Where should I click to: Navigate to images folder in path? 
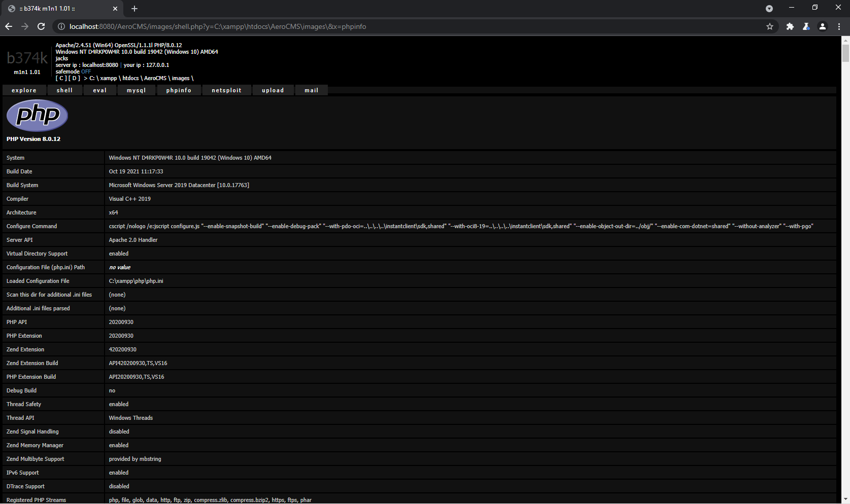[181, 78]
